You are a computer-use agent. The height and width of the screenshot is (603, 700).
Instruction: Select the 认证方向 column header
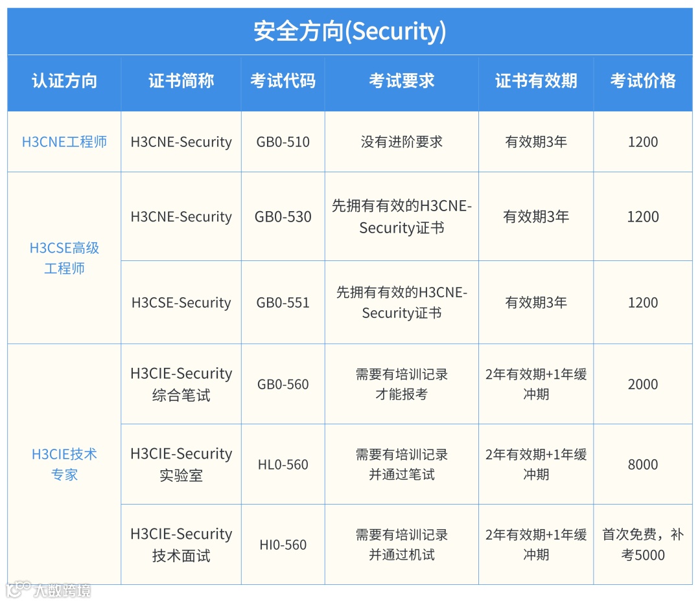click(64, 81)
